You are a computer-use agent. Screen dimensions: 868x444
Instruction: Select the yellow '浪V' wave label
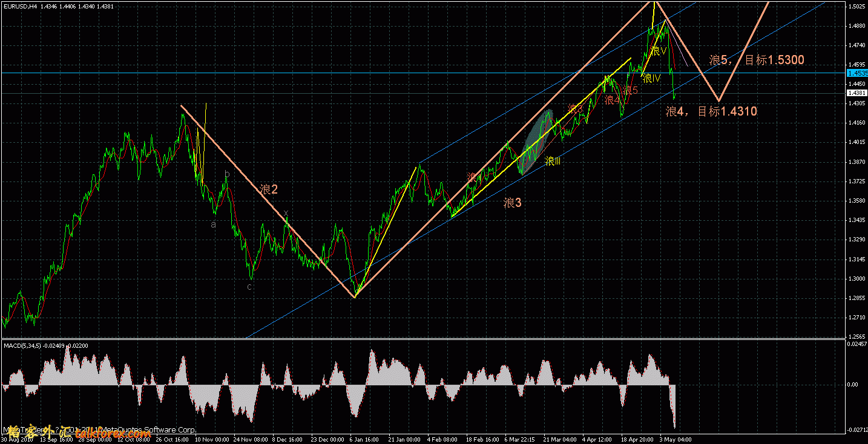658,50
